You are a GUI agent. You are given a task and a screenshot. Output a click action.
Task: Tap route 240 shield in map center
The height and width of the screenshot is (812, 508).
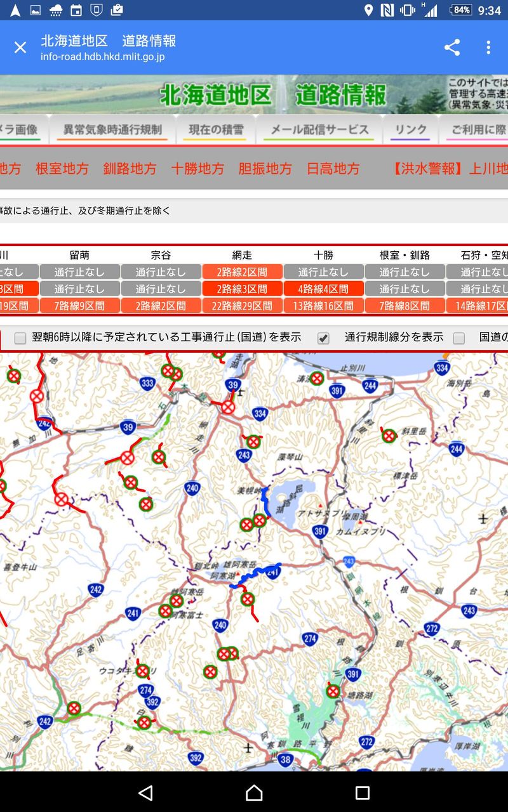click(x=192, y=488)
